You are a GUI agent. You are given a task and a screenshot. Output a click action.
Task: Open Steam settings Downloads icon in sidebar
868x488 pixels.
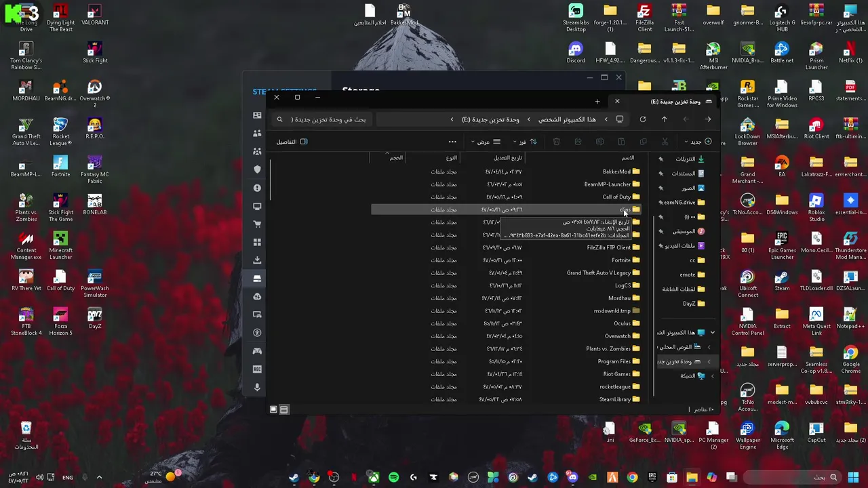pyautogui.click(x=257, y=260)
